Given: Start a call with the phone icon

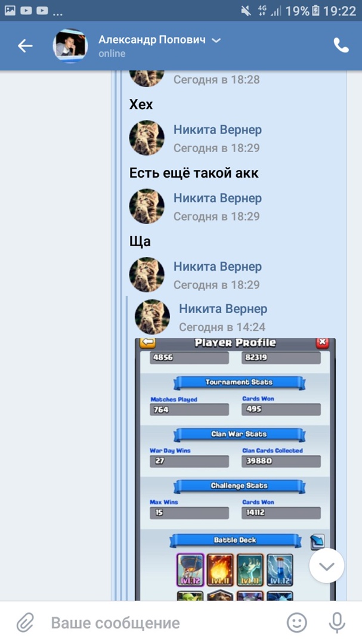Looking at the screenshot, I should coord(341,45).
